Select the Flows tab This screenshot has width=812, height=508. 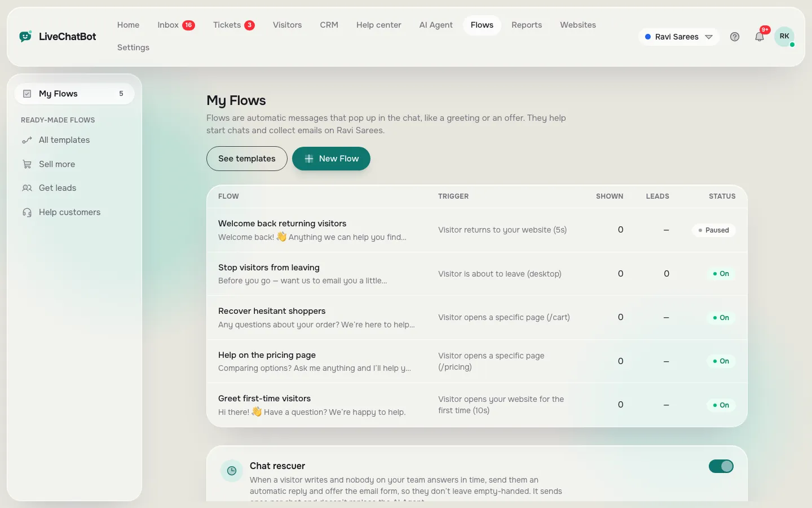coord(482,25)
